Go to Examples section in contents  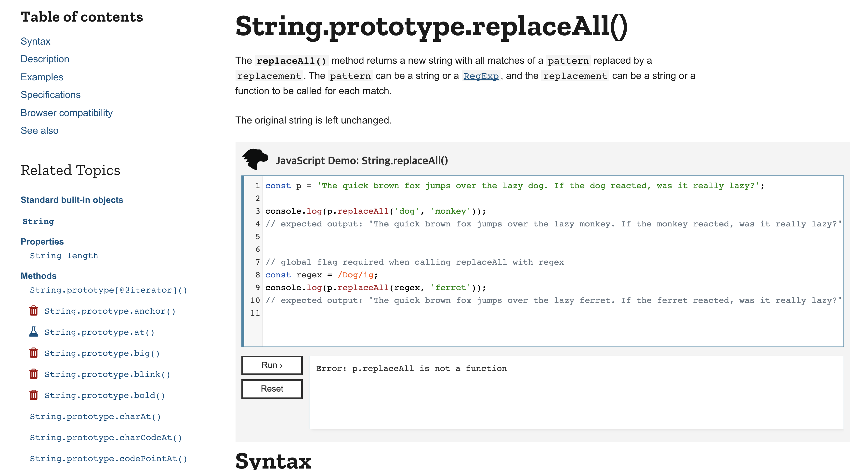tap(42, 77)
